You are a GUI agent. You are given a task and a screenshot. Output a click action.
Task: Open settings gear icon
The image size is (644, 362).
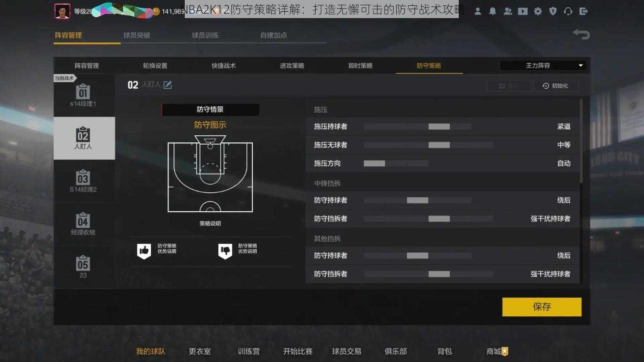point(538,11)
